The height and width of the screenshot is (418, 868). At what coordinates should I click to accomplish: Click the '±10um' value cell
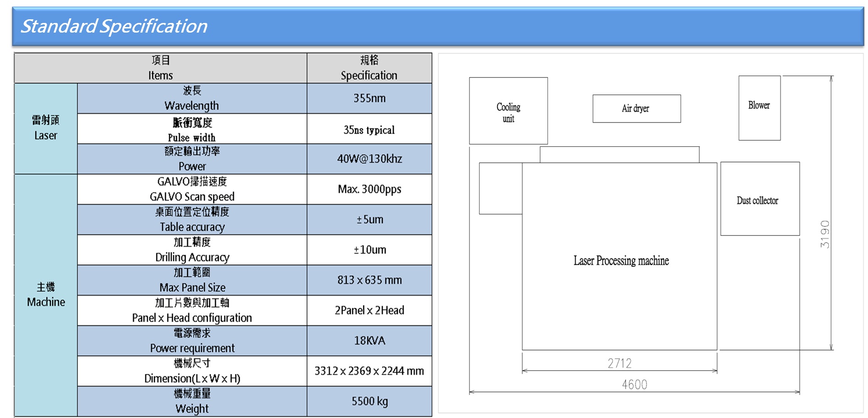tap(370, 250)
